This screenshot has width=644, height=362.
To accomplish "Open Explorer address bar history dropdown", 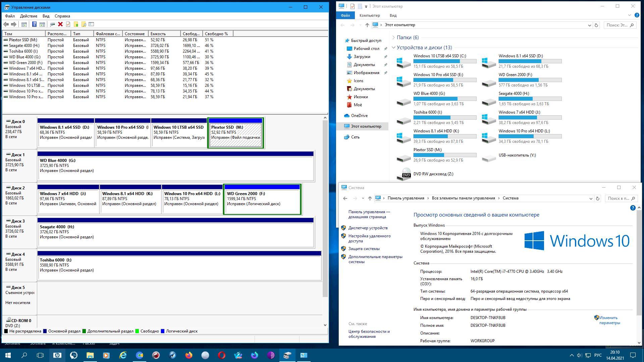I will coord(589,25).
